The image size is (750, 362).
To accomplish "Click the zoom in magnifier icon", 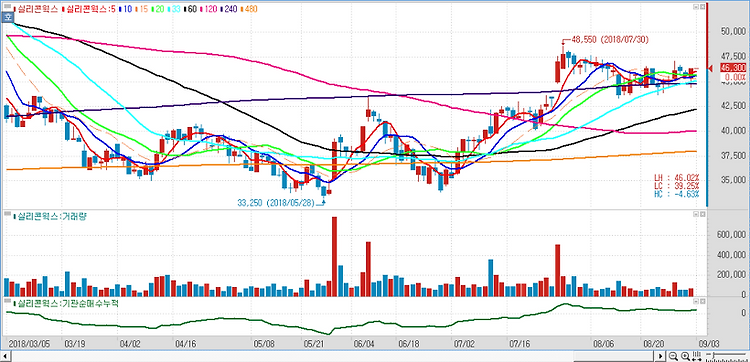I will 685,356.
